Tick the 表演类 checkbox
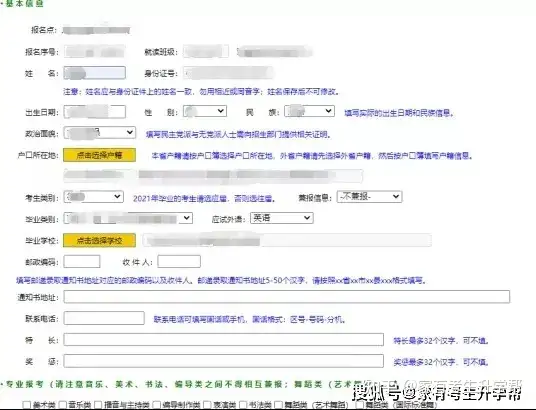Screen dimensions: 536x410 (207, 405)
